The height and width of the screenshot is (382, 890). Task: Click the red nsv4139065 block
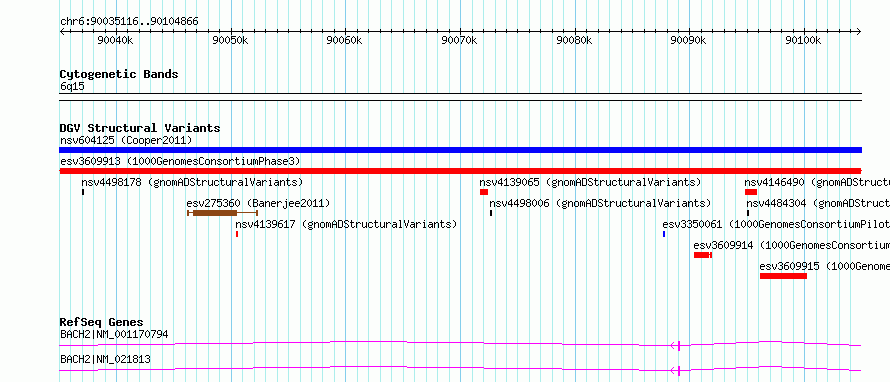tap(484, 192)
